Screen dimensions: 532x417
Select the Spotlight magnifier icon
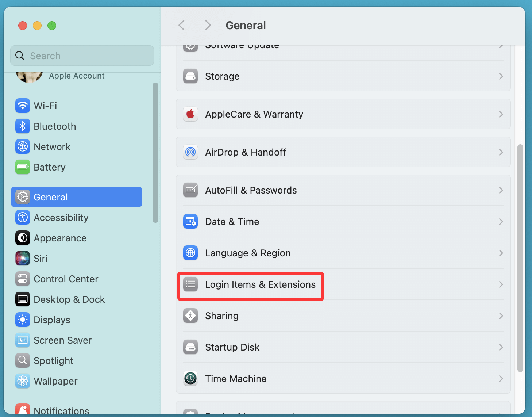point(22,360)
